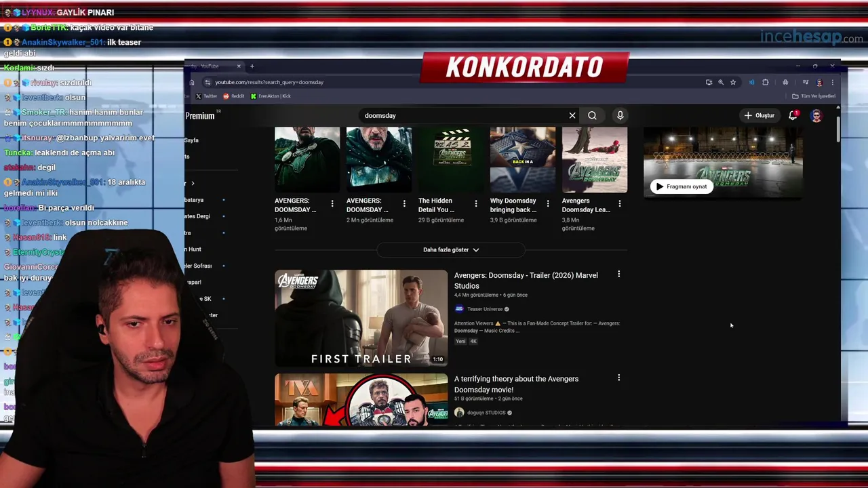The height and width of the screenshot is (488, 868).
Task: Open the Twitter bookmark
Action: 206,96
